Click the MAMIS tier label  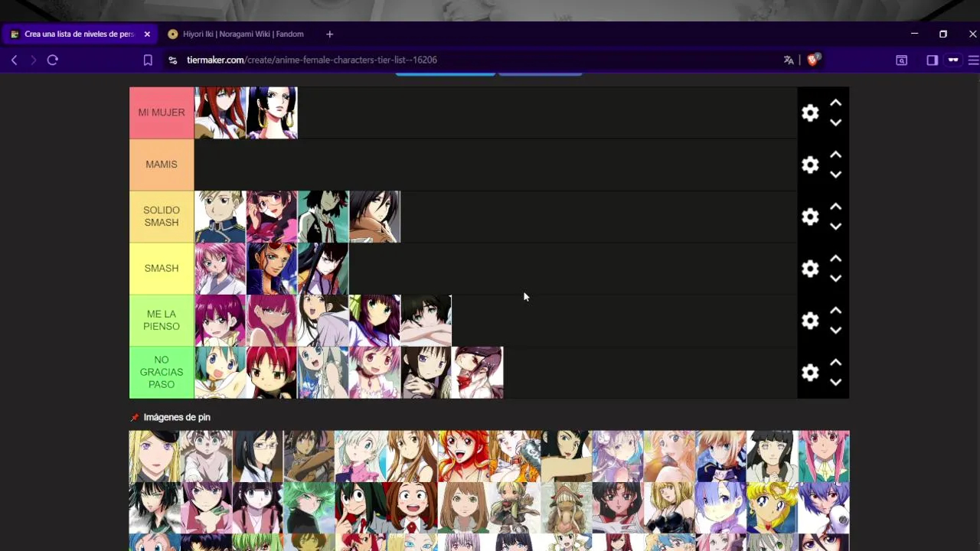(162, 165)
